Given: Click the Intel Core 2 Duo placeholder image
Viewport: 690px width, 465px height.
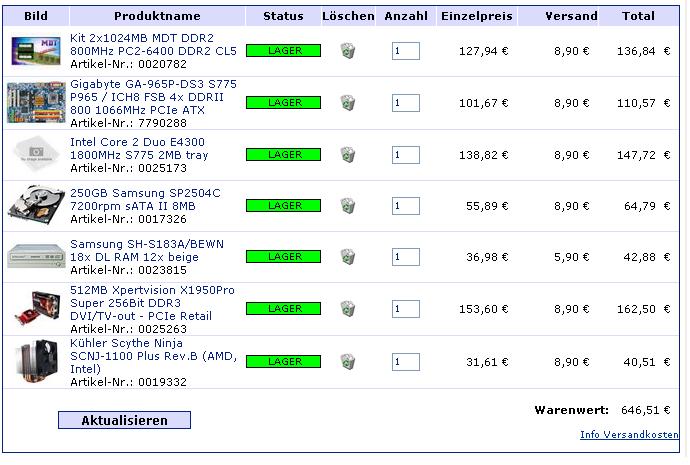Looking at the screenshot, I should pyautogui.click(x=36, y=154).
